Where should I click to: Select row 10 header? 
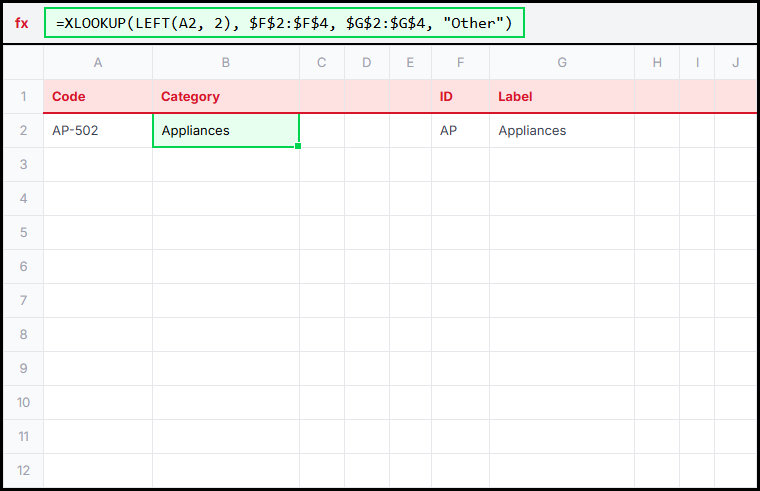(23, 402)
